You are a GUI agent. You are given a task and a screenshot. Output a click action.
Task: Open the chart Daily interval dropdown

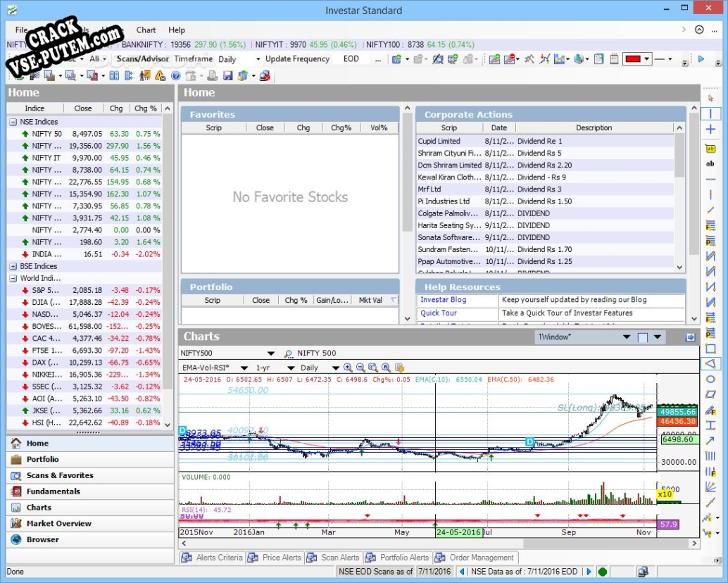coord(335,368)
